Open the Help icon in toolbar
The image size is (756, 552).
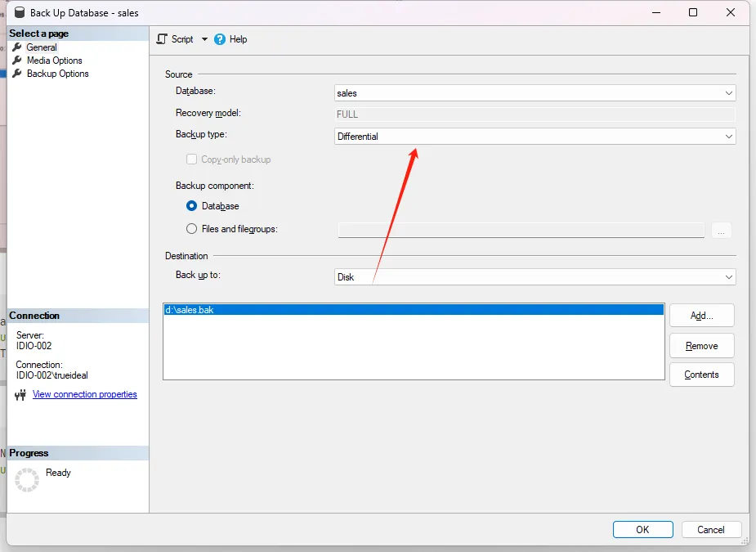220,39
